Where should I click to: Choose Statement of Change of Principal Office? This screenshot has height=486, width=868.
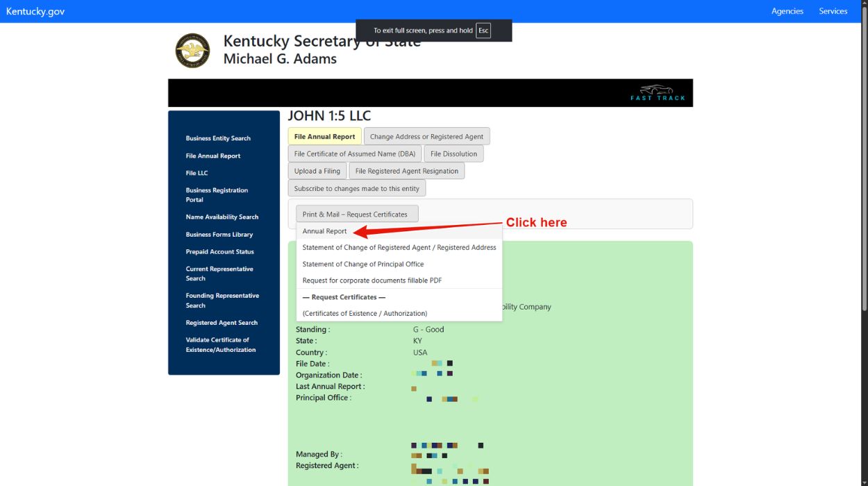399,264
